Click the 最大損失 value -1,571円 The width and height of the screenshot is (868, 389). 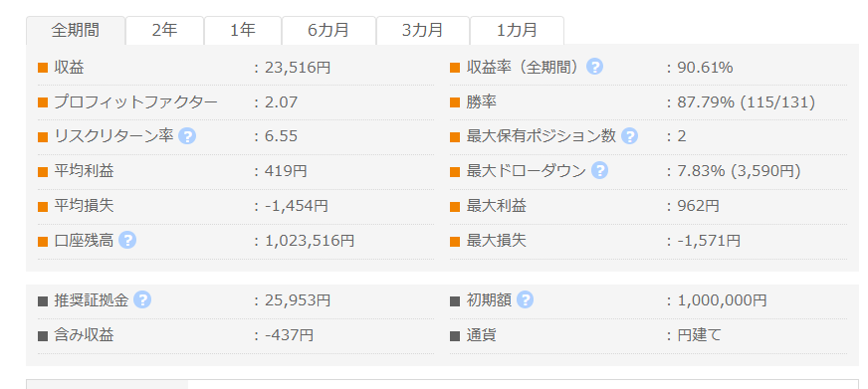tap(709, 241)
